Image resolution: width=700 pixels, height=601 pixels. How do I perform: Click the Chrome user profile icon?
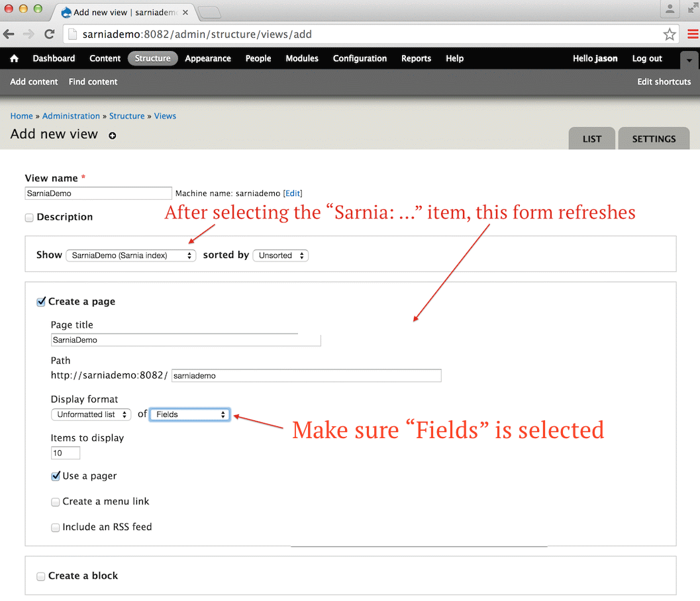(670, 9)
